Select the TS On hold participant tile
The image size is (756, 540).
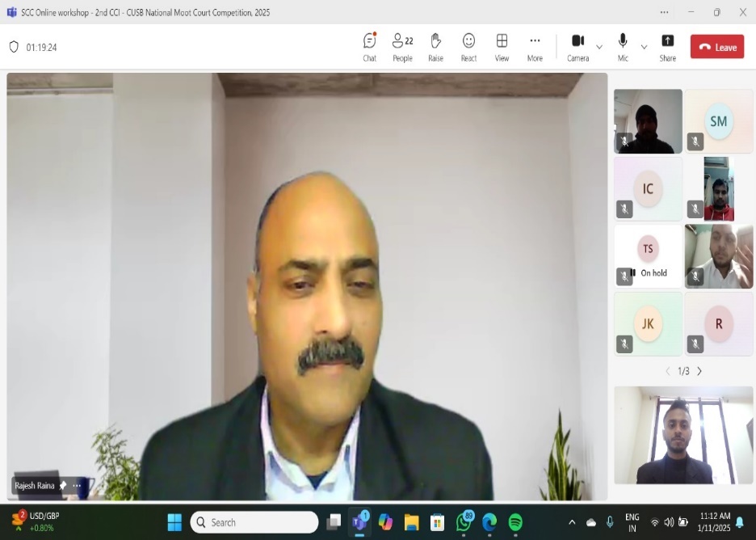pyautogui.click(x=648, y=256)
